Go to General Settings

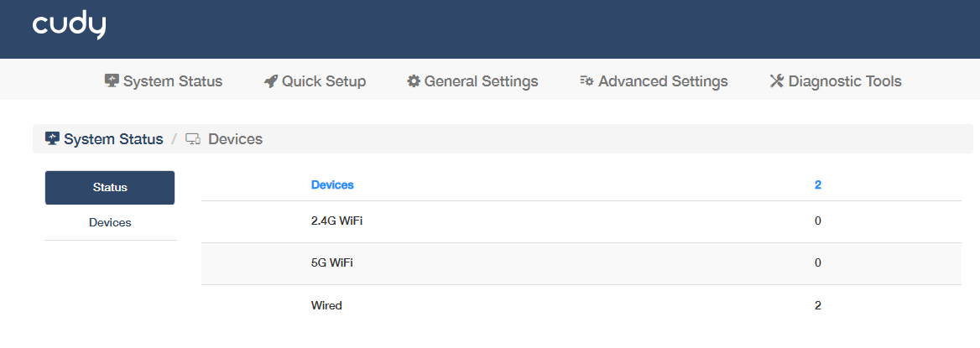472,81
